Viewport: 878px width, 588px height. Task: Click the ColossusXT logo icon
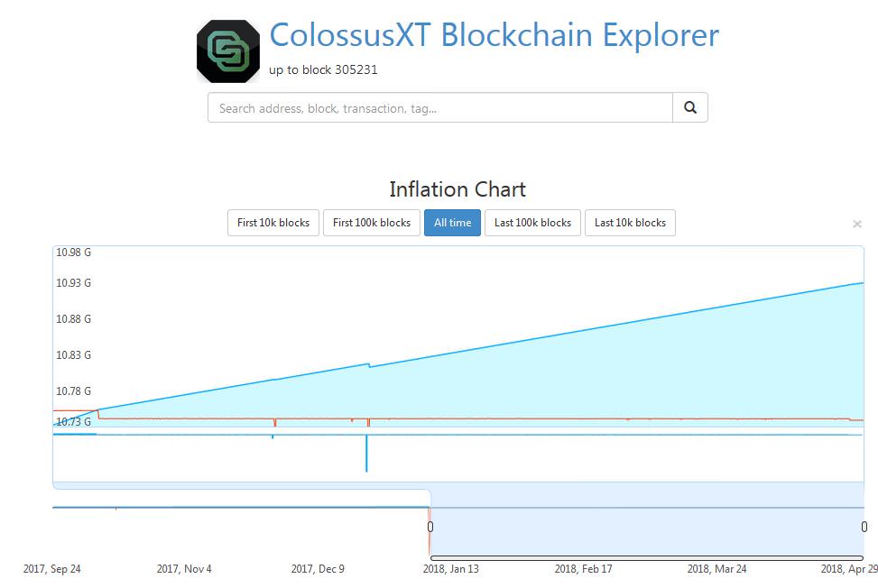228,51
